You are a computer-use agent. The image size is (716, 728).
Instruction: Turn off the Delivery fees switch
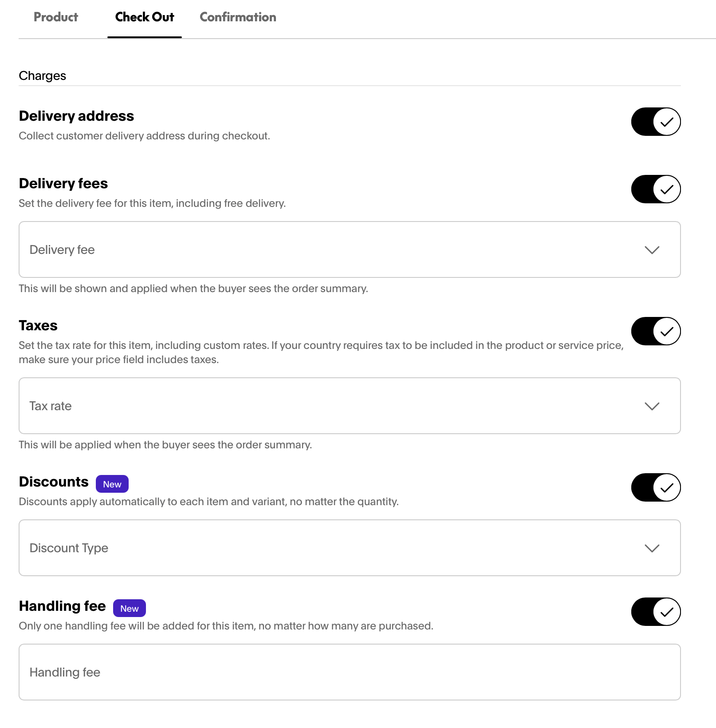656,189
